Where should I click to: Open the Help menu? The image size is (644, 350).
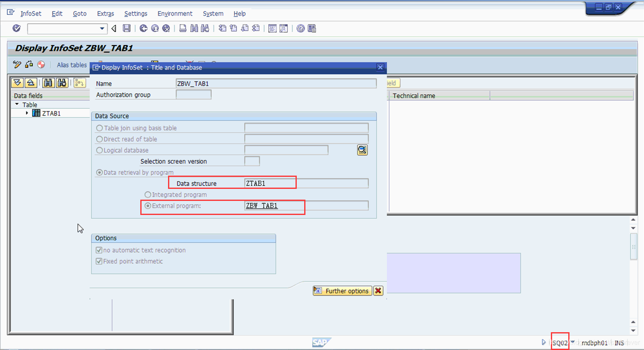[x=240, y=14]
